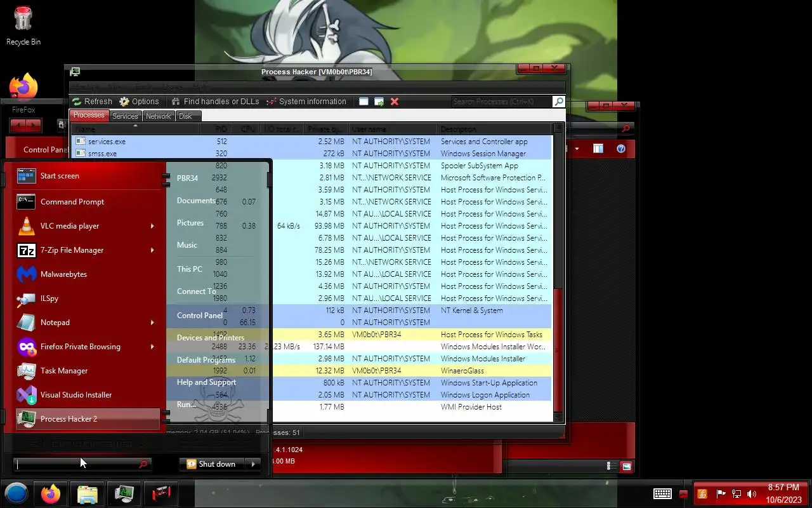Select the smss.exe process row
This screenshot has height=508, width=812.
click(313, 154)
